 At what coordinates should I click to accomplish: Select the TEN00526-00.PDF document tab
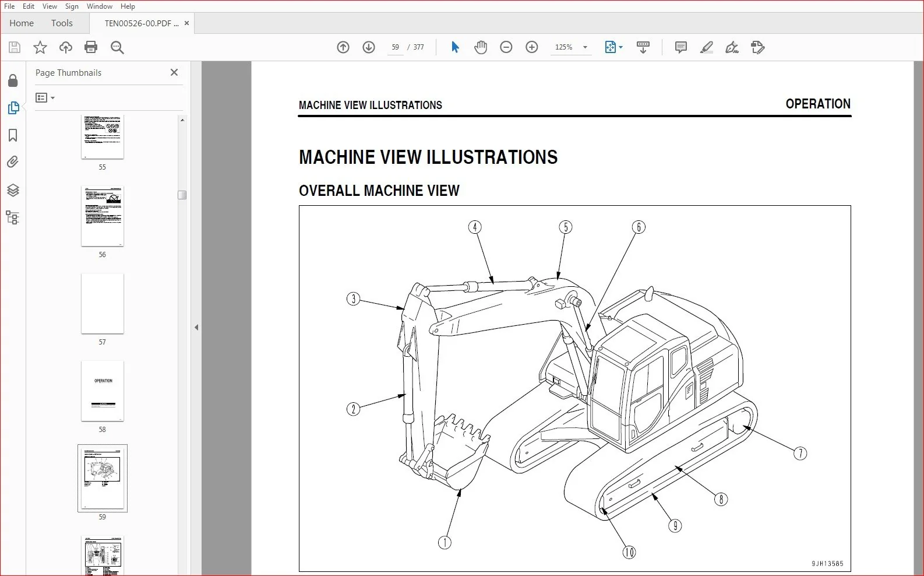click(x=142, y=23)
